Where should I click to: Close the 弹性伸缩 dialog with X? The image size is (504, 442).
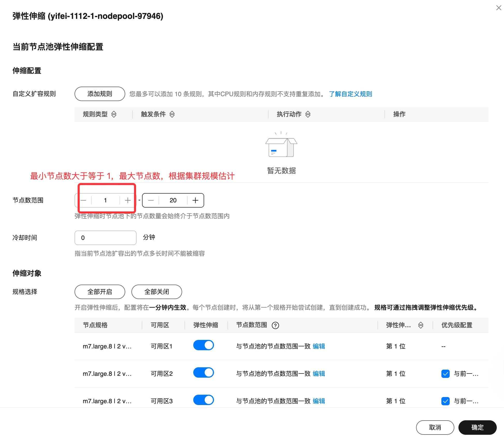tap(499, 8)
